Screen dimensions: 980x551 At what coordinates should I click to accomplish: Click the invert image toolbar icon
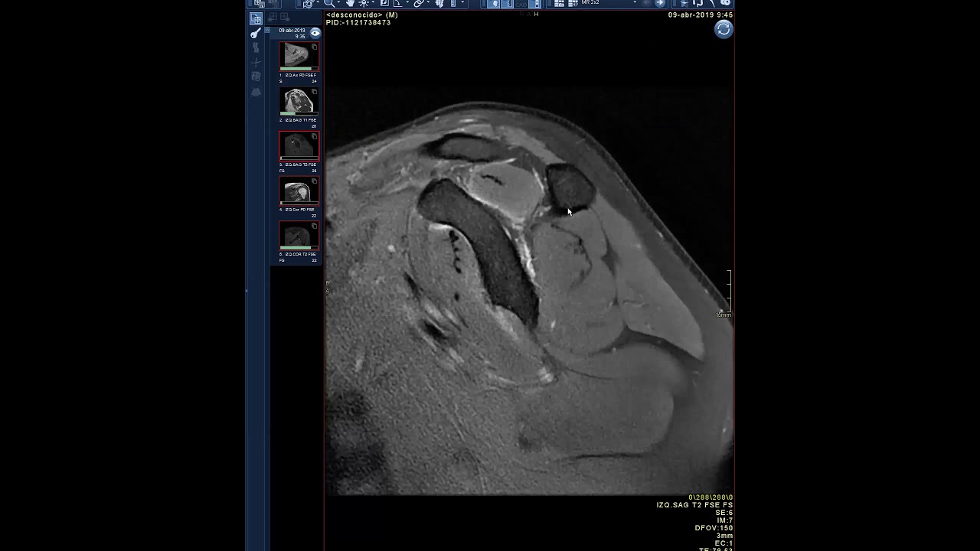[384, 3]
